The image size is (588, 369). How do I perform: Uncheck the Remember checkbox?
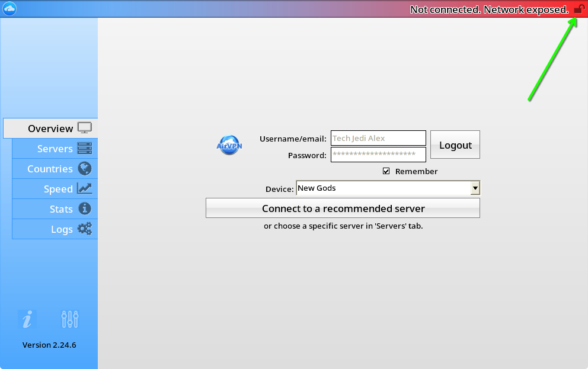pos(386,171)
